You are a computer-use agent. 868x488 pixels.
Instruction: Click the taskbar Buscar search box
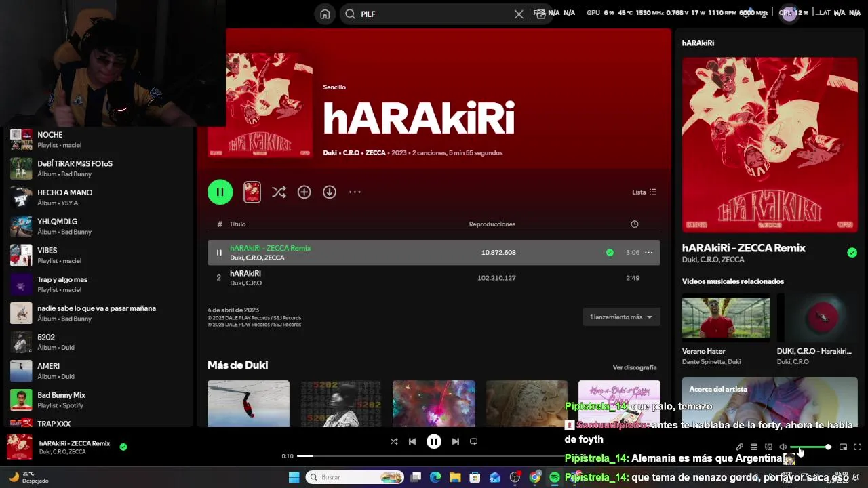tap(354, 477)
